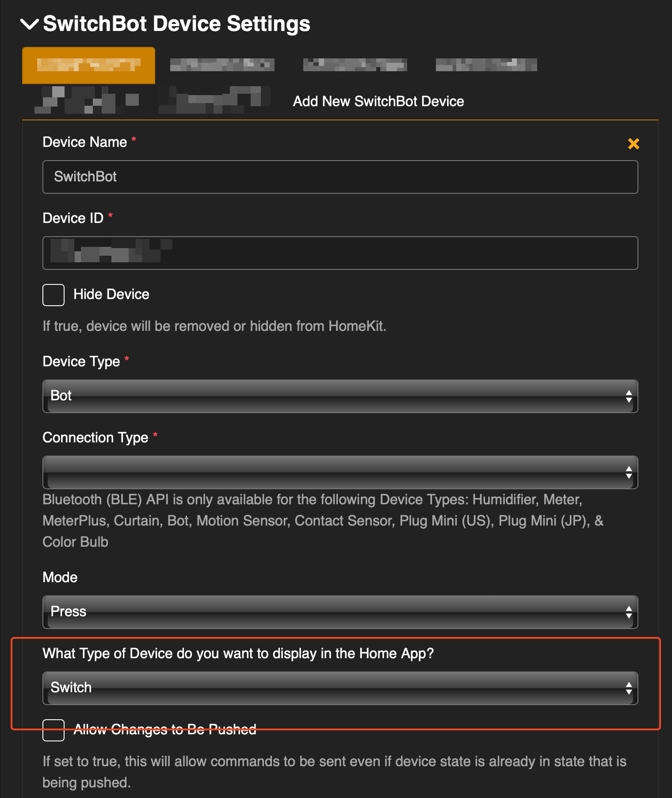Click into the Device ID input field
The width and height of the screenshot is (672, 798).
click(340, 253)
